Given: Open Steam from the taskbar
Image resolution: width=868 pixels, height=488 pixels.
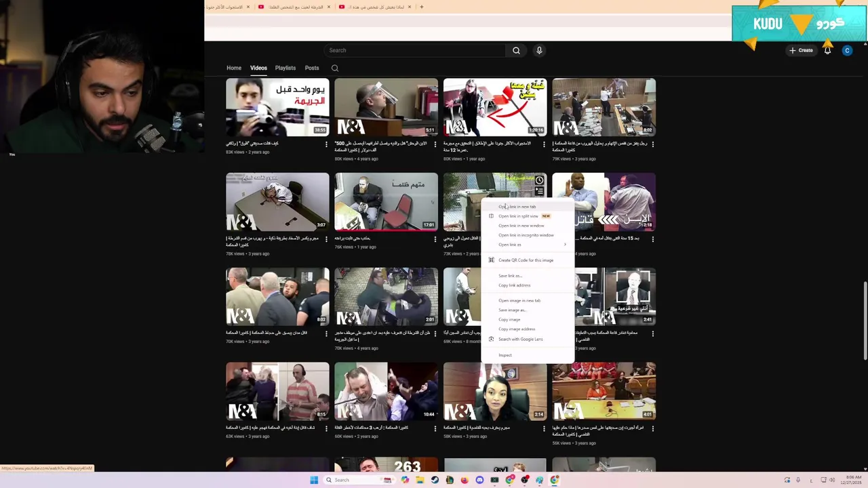Looking at the screenshot, I should 435,480.
